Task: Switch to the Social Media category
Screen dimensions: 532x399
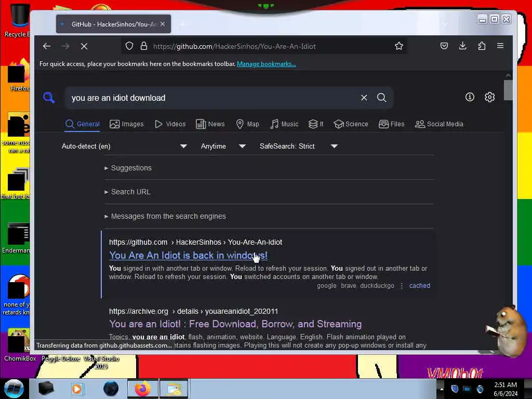Action: coord(440,124)
